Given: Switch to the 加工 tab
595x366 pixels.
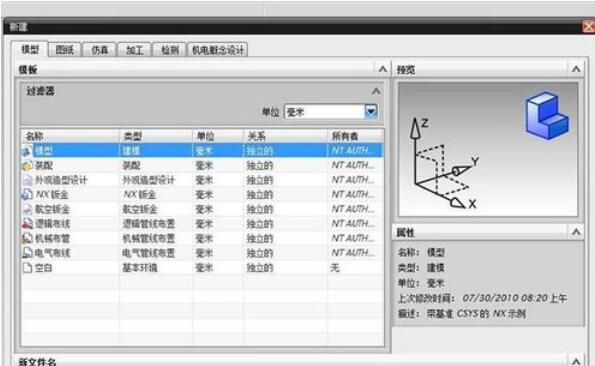Looking at the screenshot, I should coord(134,50).
